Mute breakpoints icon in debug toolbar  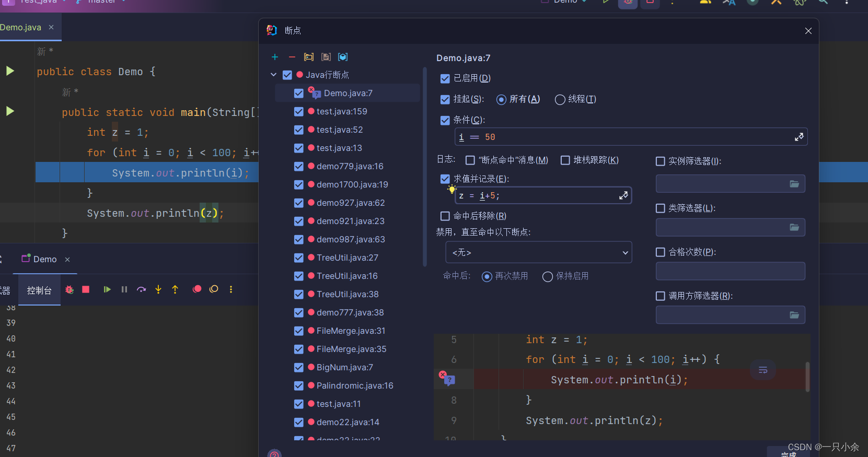[x=214, y=289]
